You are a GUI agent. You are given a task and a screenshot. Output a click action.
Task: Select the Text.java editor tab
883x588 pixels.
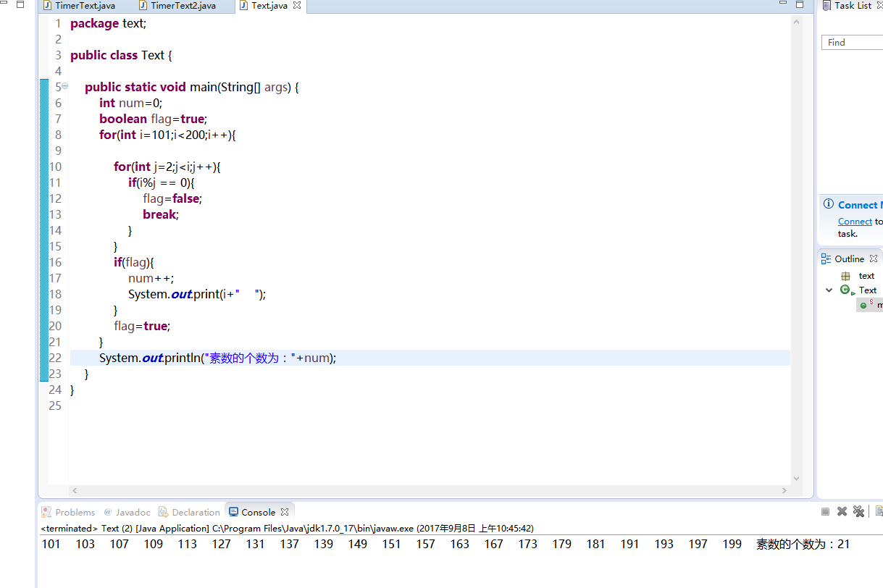(269, 6)
